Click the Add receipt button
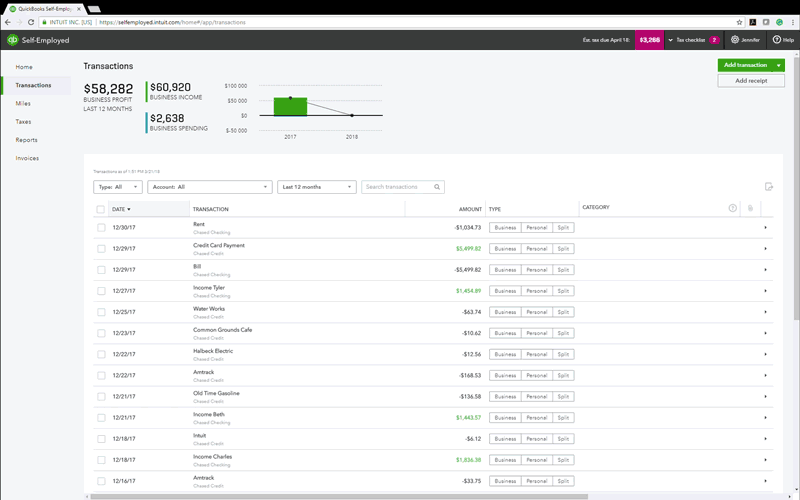This screenshot has height=500, width=800. (x=751, y=81)
